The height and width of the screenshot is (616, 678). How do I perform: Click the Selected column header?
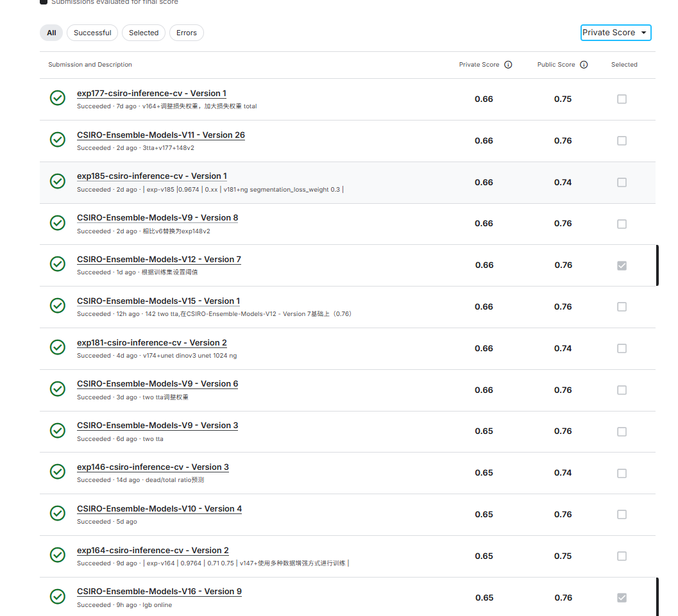pos(624,64)
